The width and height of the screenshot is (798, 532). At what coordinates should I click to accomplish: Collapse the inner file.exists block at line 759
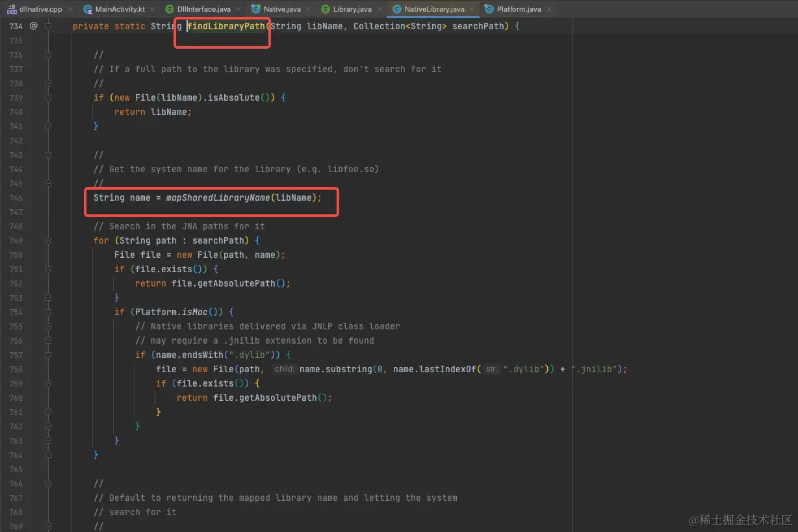pyautogui.click(x=49, y=384)
